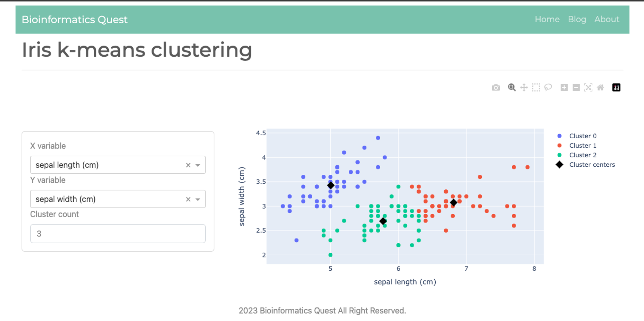Select the Zoom tool in plot toolbar
644x321 pixels.
tap(512, 87)
